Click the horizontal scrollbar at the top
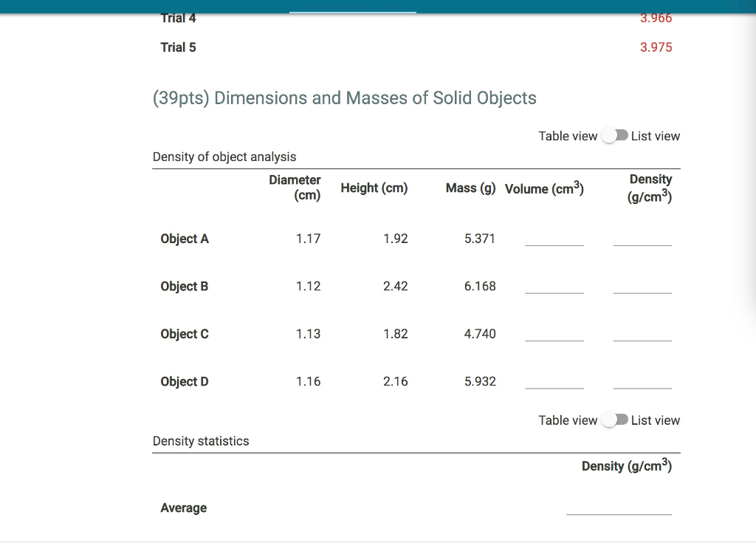This screenshot has width=756, height=543. (x=353, y=10)
